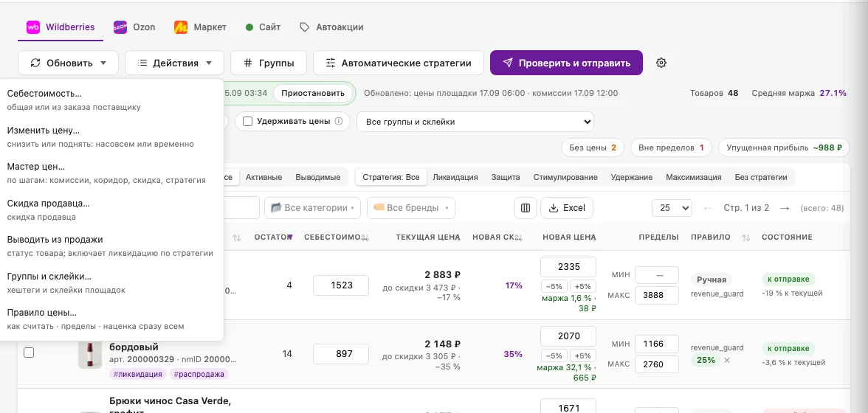Click the бордовый product thumbnail
The width and height of the screenshot is (868, 413).
point(90,355)
